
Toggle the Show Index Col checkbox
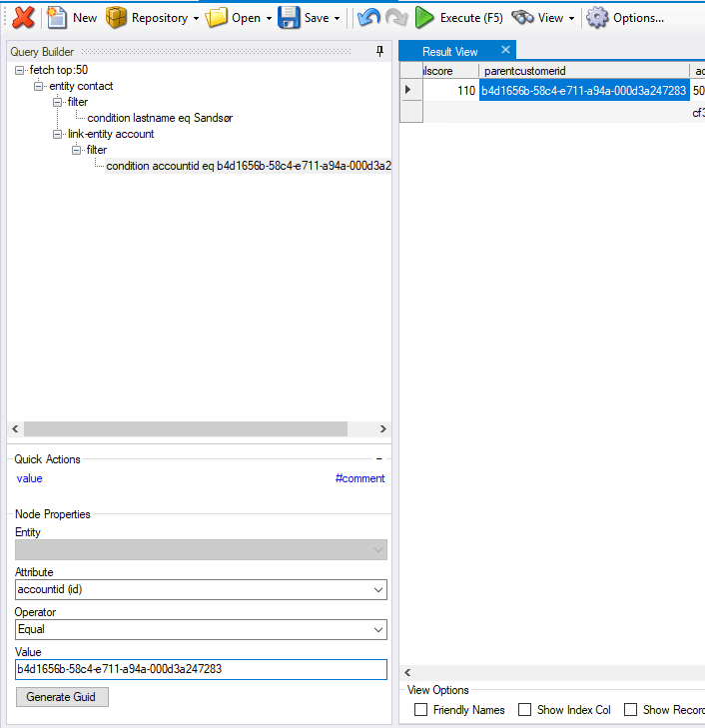coord(525,710)
